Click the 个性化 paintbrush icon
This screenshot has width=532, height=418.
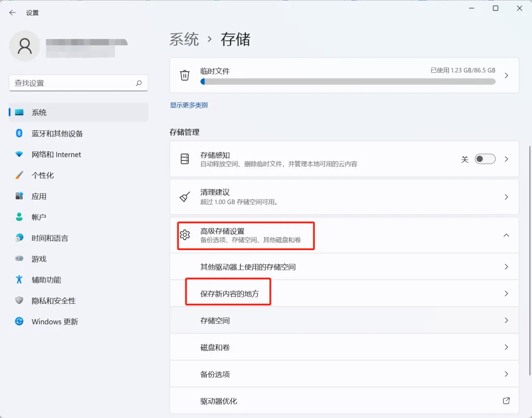coord(19,175)
